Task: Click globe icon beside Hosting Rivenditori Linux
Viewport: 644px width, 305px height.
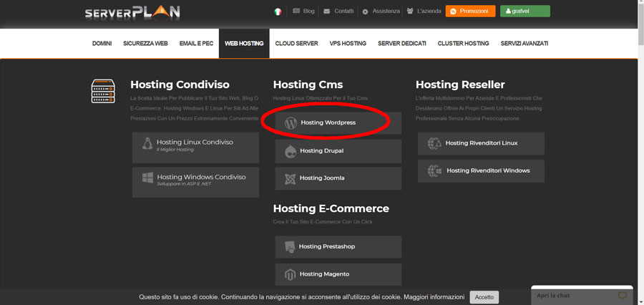Action: coord(434,143)
